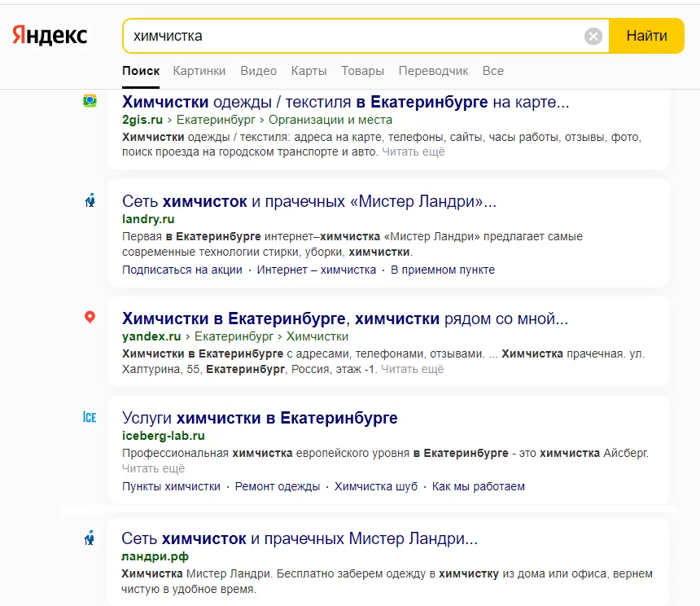Open result 'Сеть химчисток и прачечных Мистер Ландри' on ландри.рф
Image resolution: width=700 pixels, height=606 pixels.
click(x=300, y=538)
